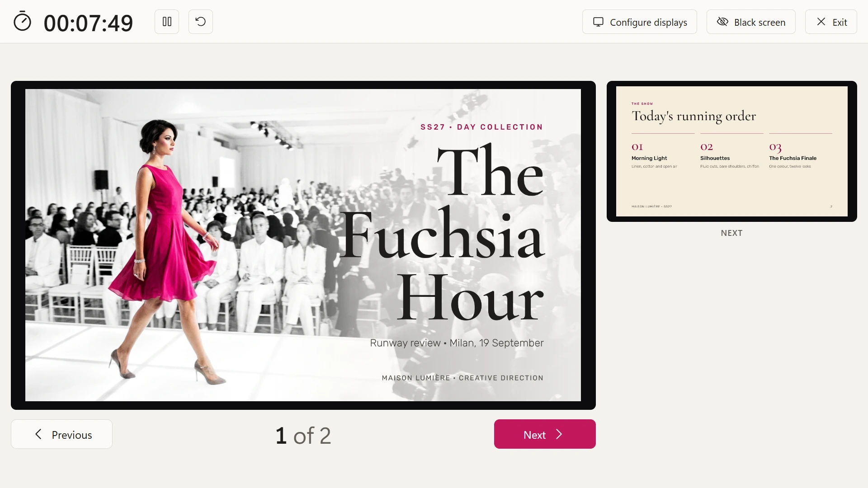Click 'The Fuchsia Finale' in the preview
The height and width of the screenshot is (488, 868).
click(793, 158)
